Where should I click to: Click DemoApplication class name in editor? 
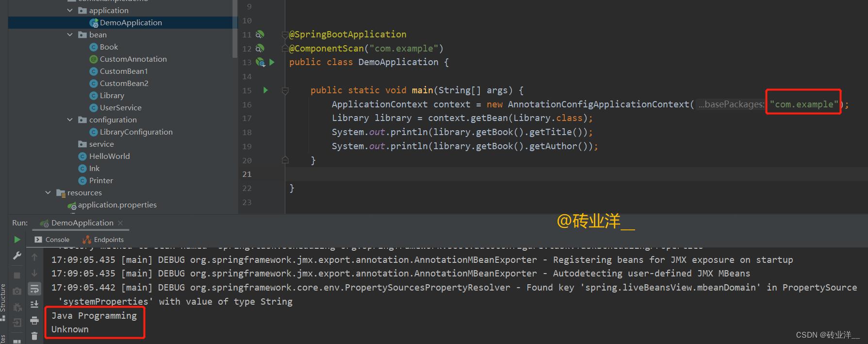coord(398,62)
